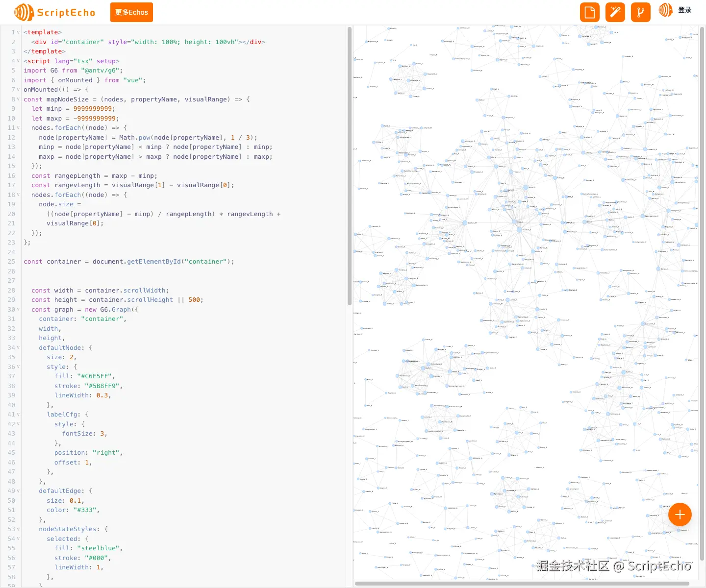Image resolution: width=706 pixels, height=588 pixels.
Task: Click the lineWidth: 0.3 setting
Action: [x=81, y=395]
